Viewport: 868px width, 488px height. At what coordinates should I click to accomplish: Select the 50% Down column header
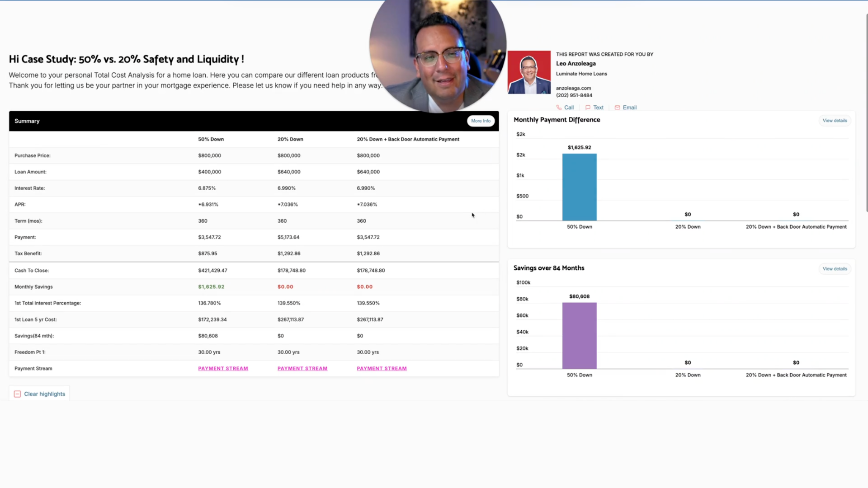(211, 139)
